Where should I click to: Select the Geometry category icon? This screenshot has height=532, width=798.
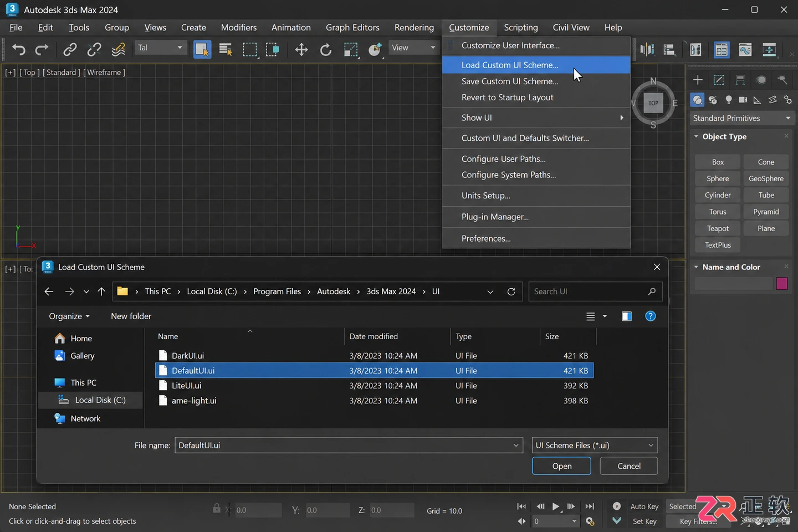698,100
